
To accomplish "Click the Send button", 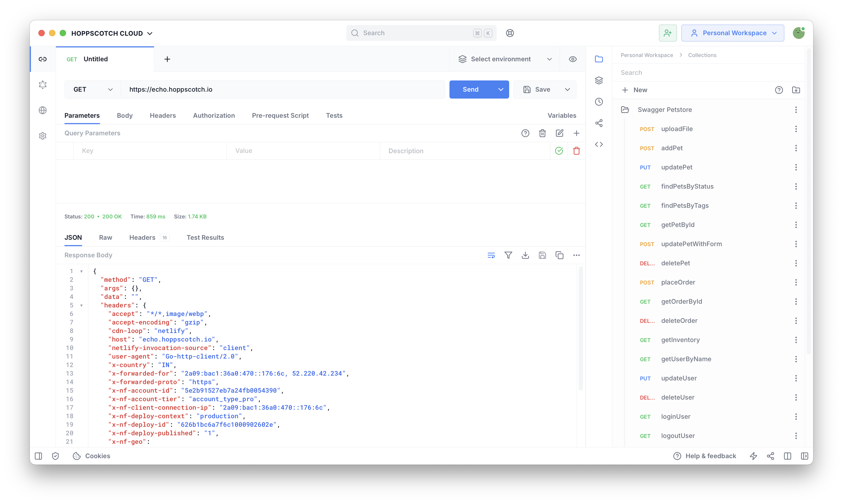I will [471, 89].
